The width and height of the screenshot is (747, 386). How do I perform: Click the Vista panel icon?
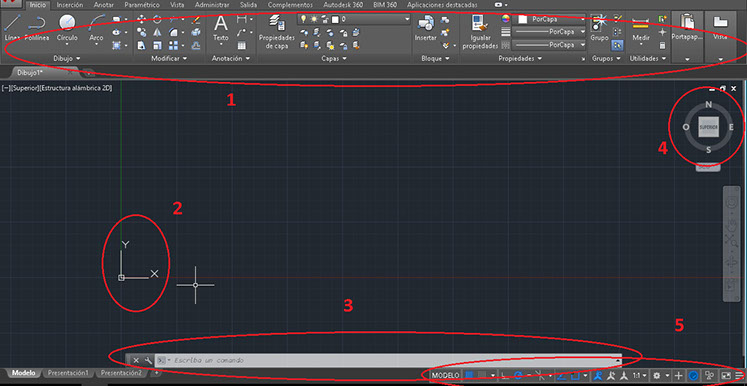pos(720,27)
